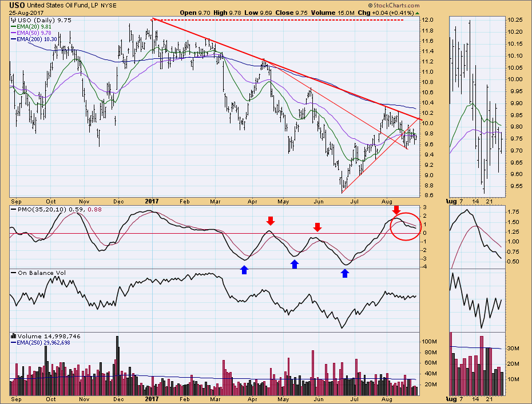Click the Volume 15.0M header value
The width and height of the screenshot is (532, 404).
[x=333, y=13]
